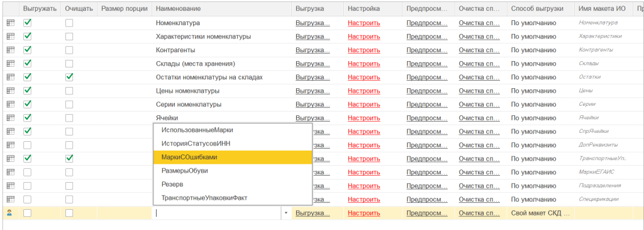Viewport: 644px width, 230px height.
Task: Select highlighted МаркиСОшибками list option
Action: (x=233, y=157)
